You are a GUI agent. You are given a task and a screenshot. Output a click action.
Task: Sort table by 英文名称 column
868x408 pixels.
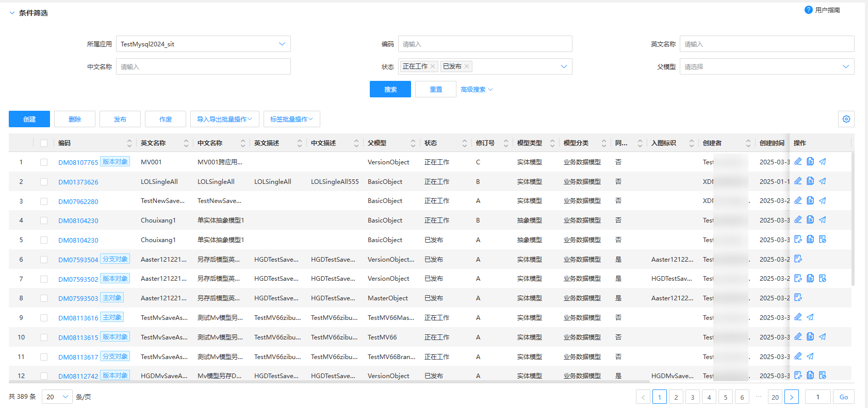point(186,143)
